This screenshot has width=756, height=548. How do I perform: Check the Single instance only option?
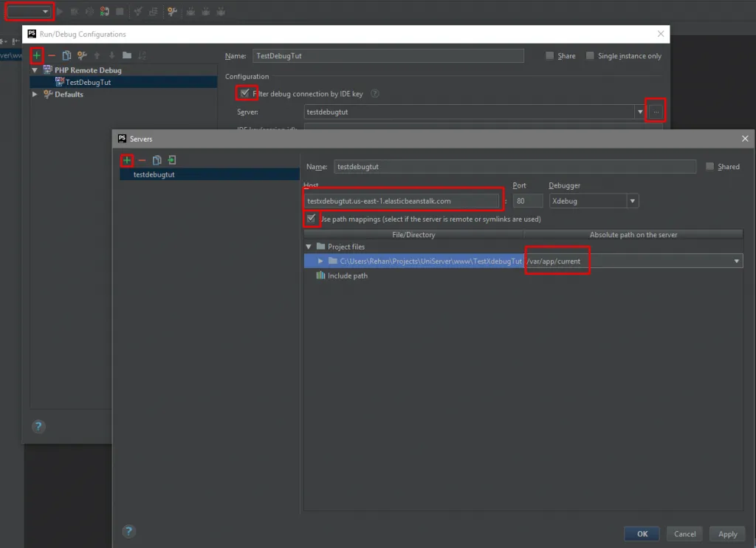tap(591, 56)
